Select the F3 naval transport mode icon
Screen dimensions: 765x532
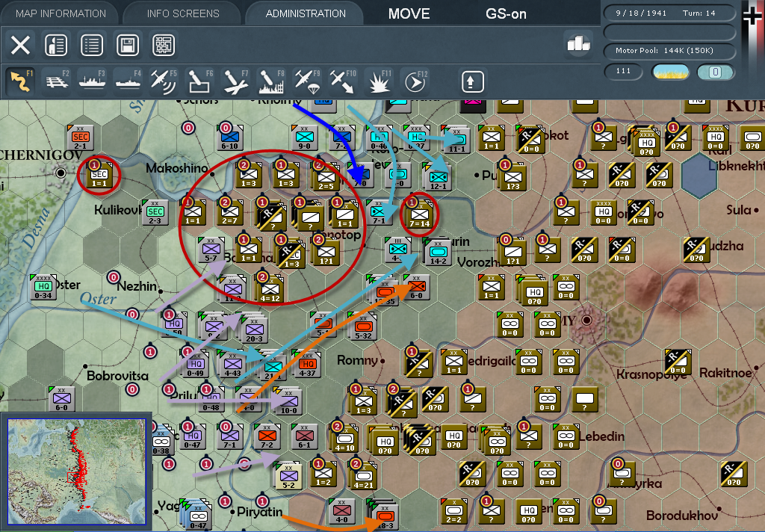pyautogui.click(x=92, y=81)
